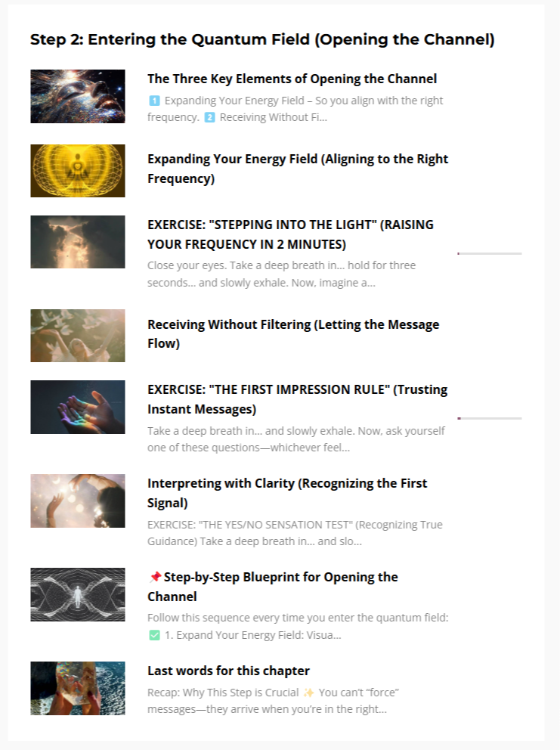Open The Three Key Elements lesson

(x=292, y=79)
